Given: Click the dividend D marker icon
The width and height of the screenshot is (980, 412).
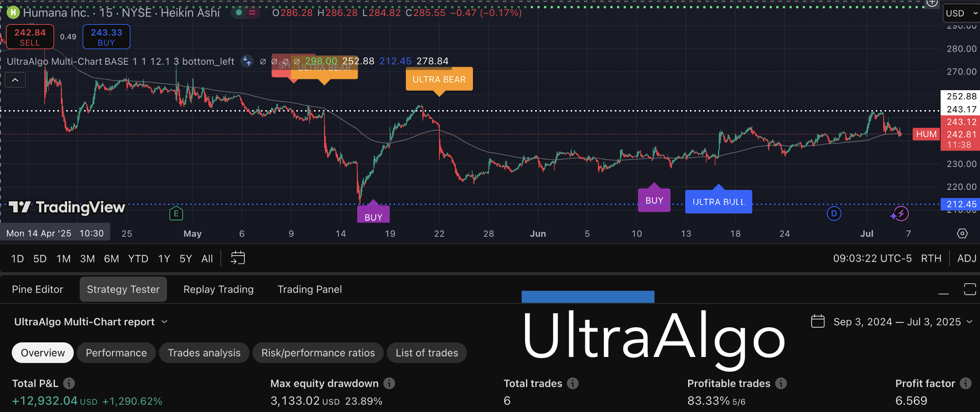Looking at the screenshot, I should coord(834,213).
